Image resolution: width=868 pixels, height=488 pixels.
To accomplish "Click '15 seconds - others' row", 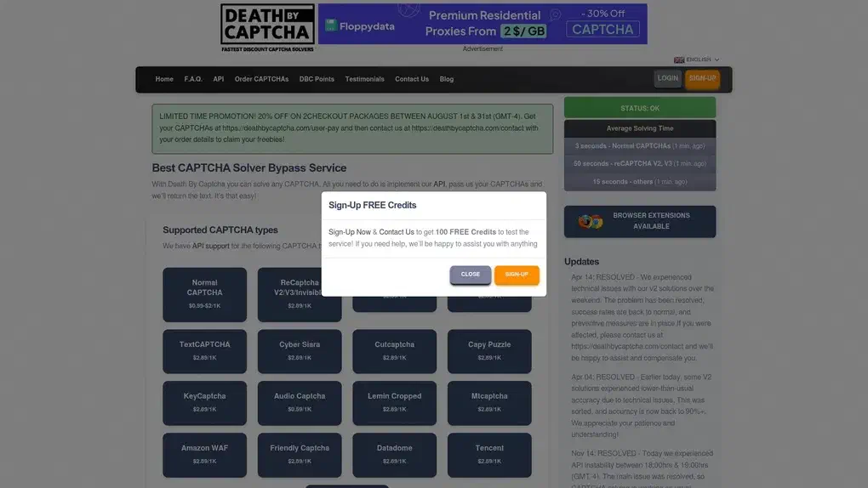I will pyautogui.click(x=640, y=181).
